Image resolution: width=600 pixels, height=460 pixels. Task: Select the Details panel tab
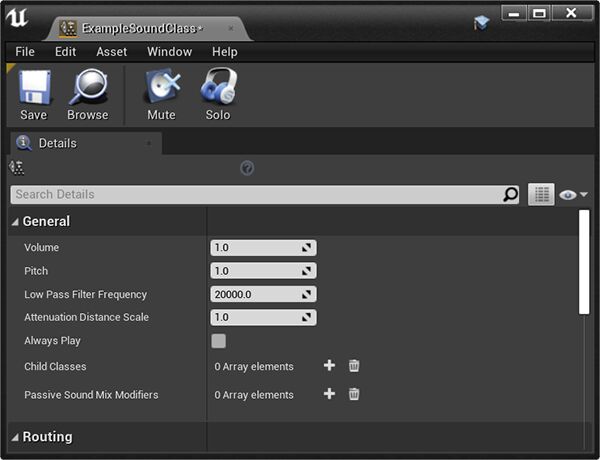[x=86, y=144]
